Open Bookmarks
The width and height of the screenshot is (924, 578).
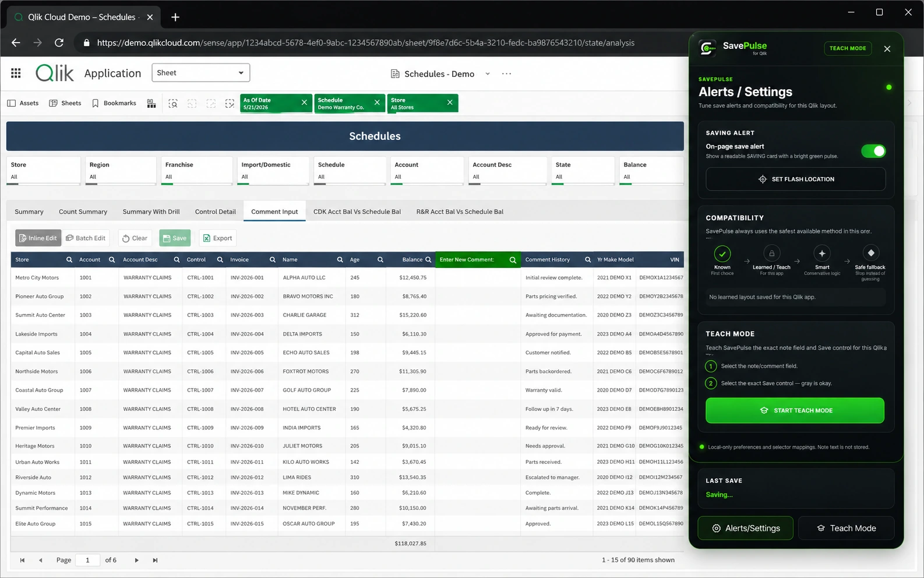click(114, 103)
